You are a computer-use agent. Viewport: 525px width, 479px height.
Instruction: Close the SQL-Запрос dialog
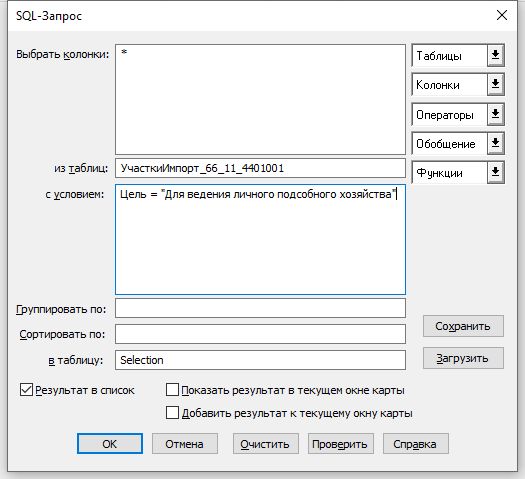502,15
